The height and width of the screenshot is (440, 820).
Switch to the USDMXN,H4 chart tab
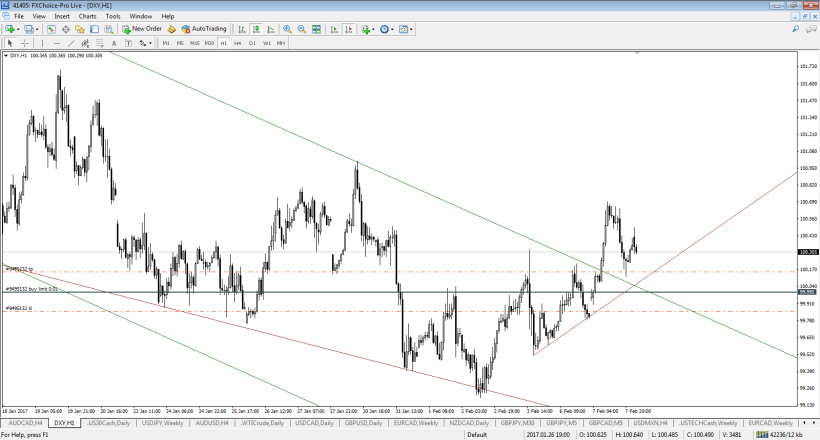click(x=650, y=423)
